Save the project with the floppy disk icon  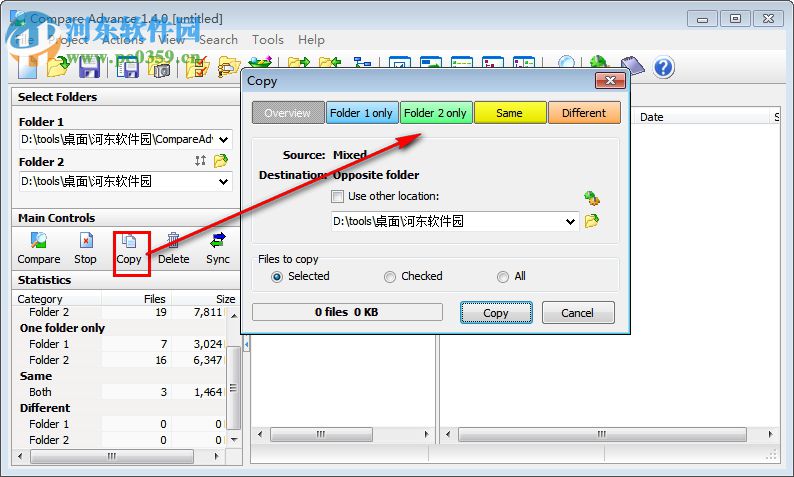click(x=90, y=67)
